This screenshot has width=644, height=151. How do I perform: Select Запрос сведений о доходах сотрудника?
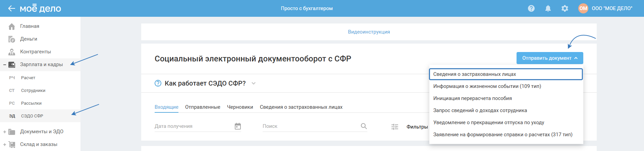coord(506,110)
